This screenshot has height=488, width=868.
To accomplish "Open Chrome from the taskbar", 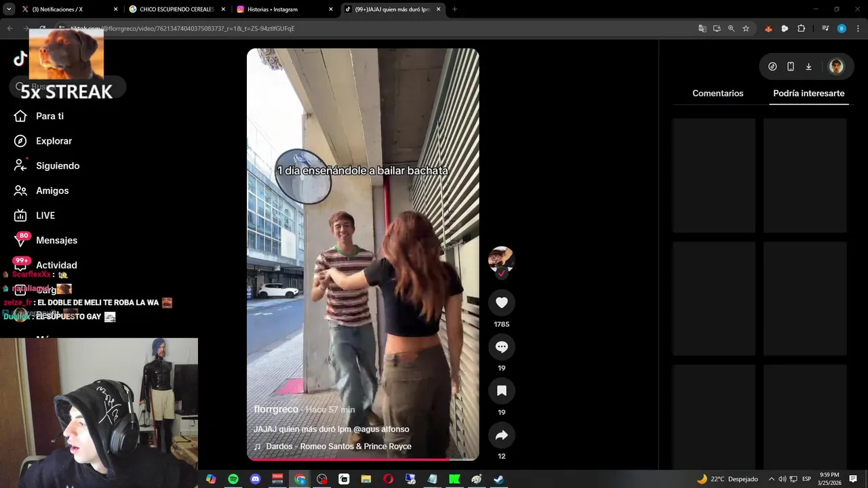I will click(300, 479).
